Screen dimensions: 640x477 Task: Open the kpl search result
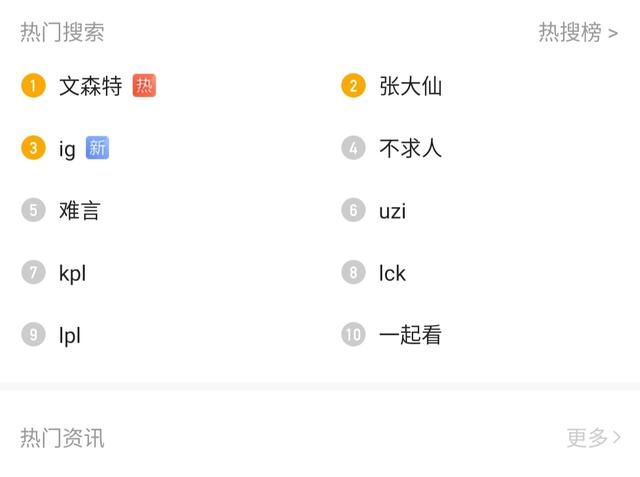(x=73, y=274)
